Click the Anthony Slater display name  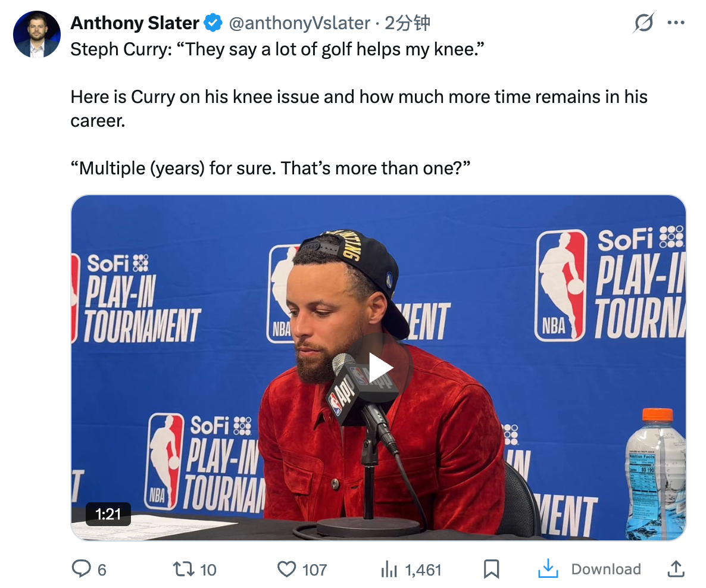click(135, 23)
